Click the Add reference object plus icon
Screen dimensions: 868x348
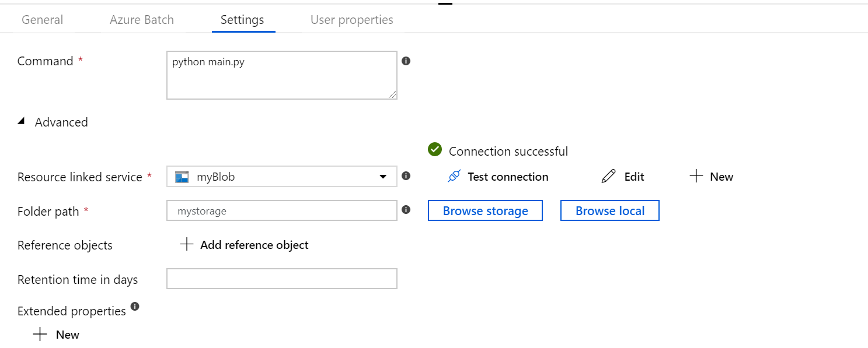click(x=187, y=244)
